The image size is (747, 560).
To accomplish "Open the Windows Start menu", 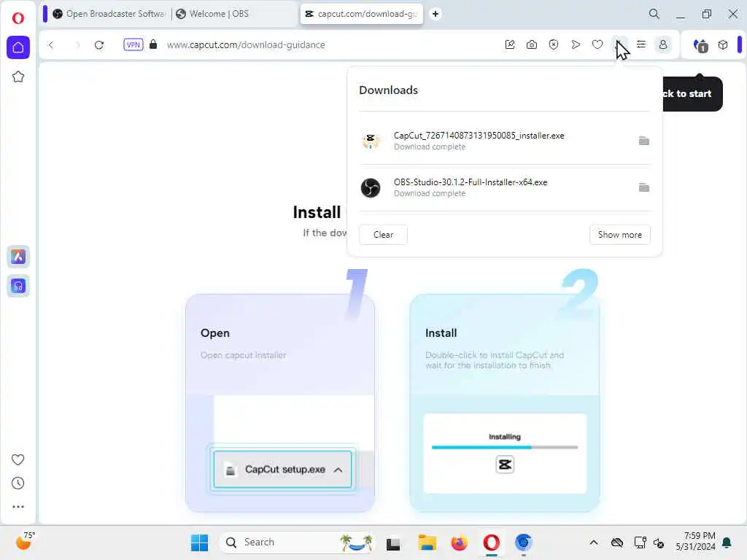I will click(199, 542).
